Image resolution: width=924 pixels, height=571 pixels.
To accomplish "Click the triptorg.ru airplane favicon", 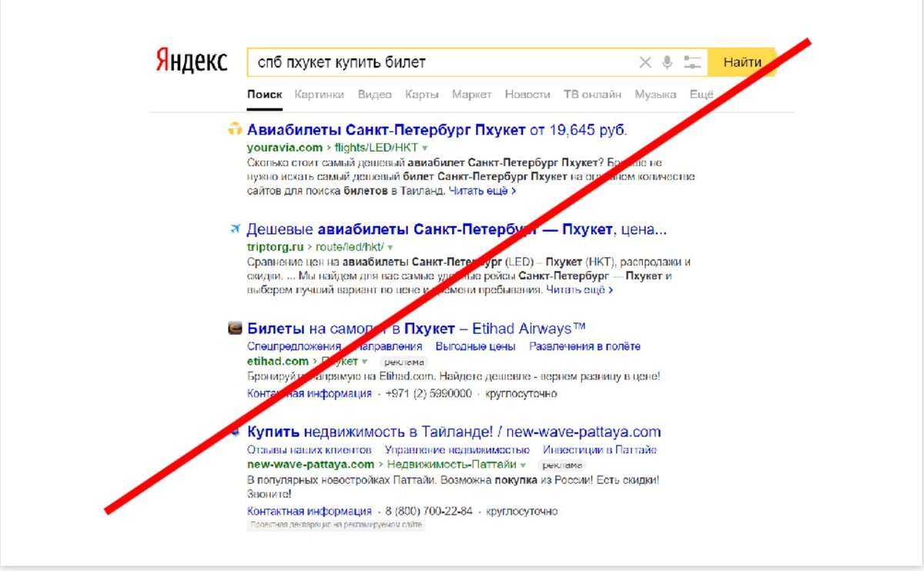I will [x=236, y=229].
